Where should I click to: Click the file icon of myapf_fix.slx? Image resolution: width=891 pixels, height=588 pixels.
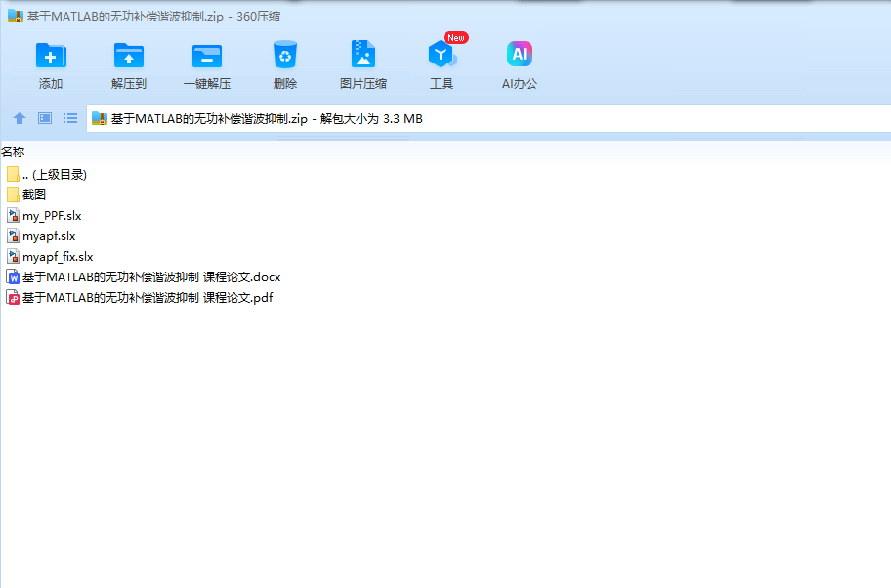[13, 256]
